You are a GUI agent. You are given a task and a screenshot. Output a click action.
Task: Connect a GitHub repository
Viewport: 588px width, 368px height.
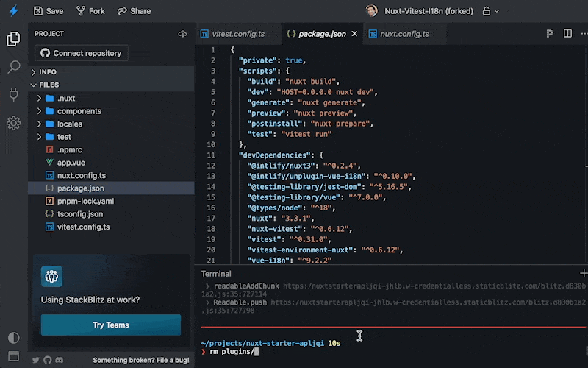82,53
